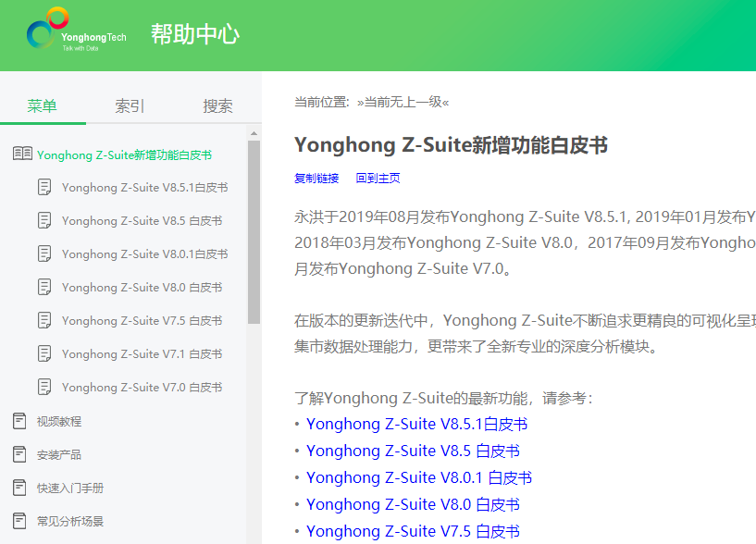Click the 复制链接 link
The width and height of the screenshot is (756, 544).
[x=316, y=179]
